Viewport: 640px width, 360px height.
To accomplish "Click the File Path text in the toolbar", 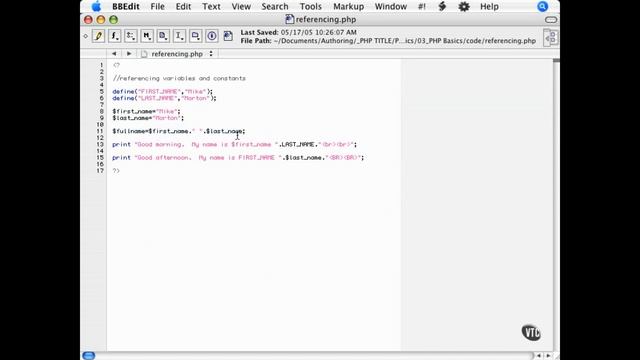I will coord(388,41).
